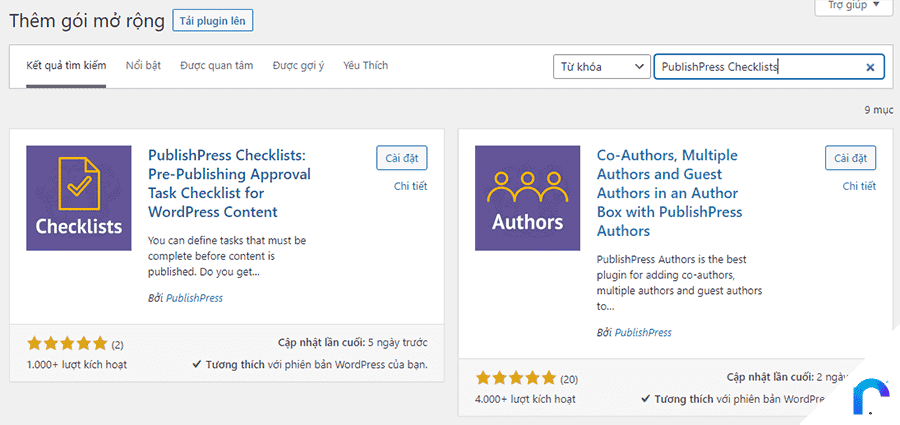Switch to the Nổi bật tab

[143, 65]
